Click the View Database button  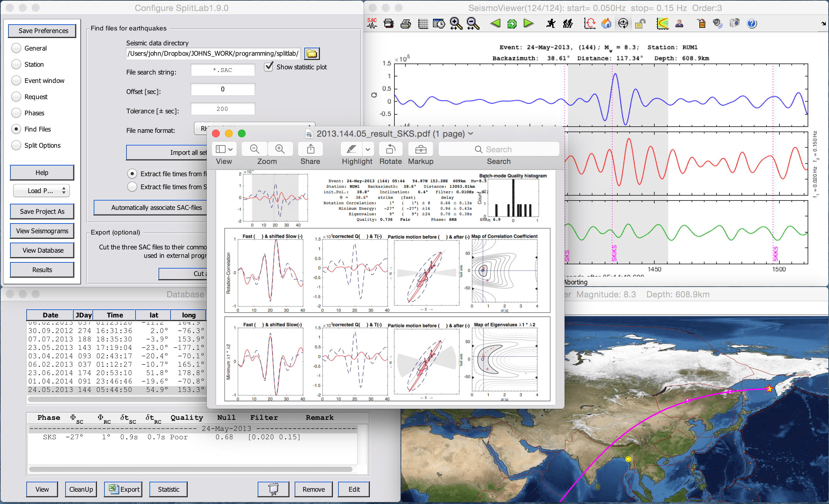coord(42,250)
